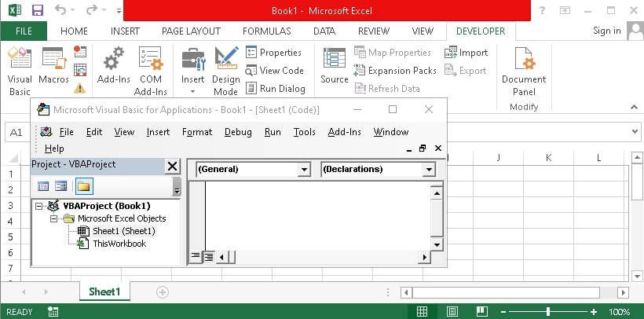Open the VBA Tools menu

[305, 132]
